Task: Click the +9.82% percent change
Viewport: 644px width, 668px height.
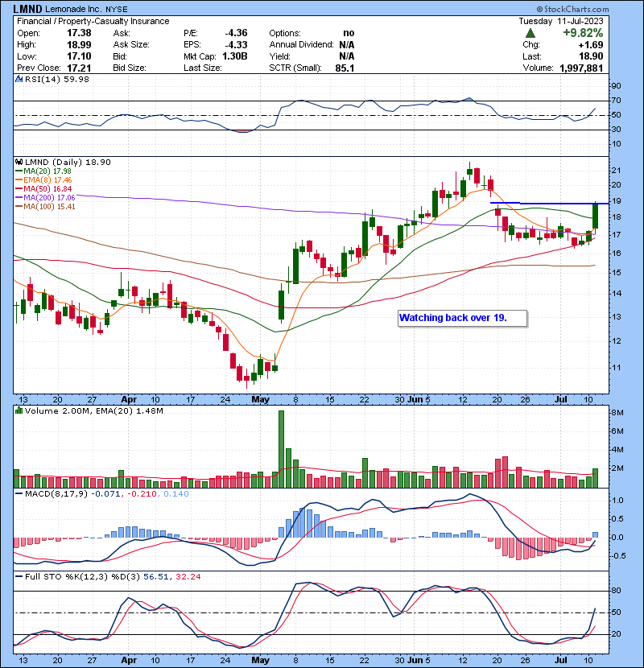Action: tap(583, 33)
